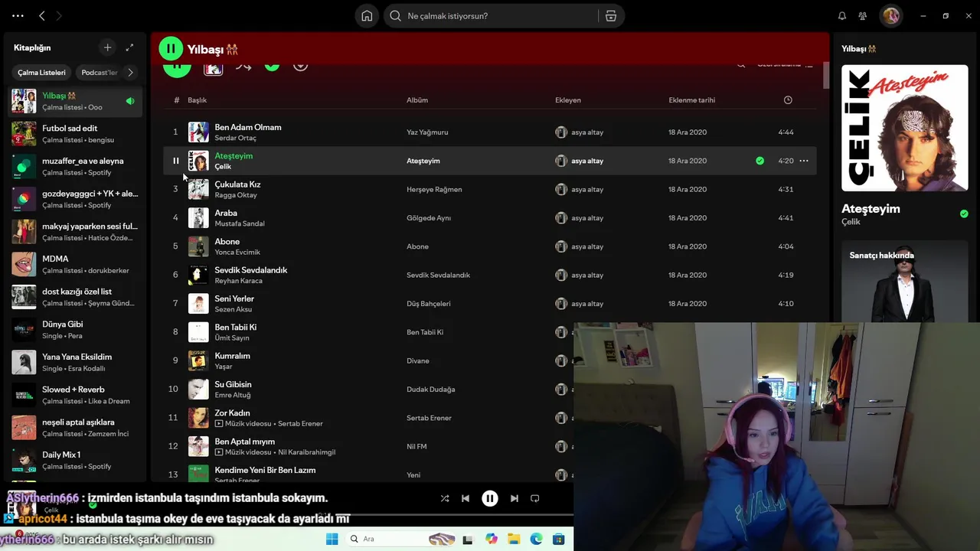Open the Windows Start menu
The image size is (980, 551).
[332, 539]
